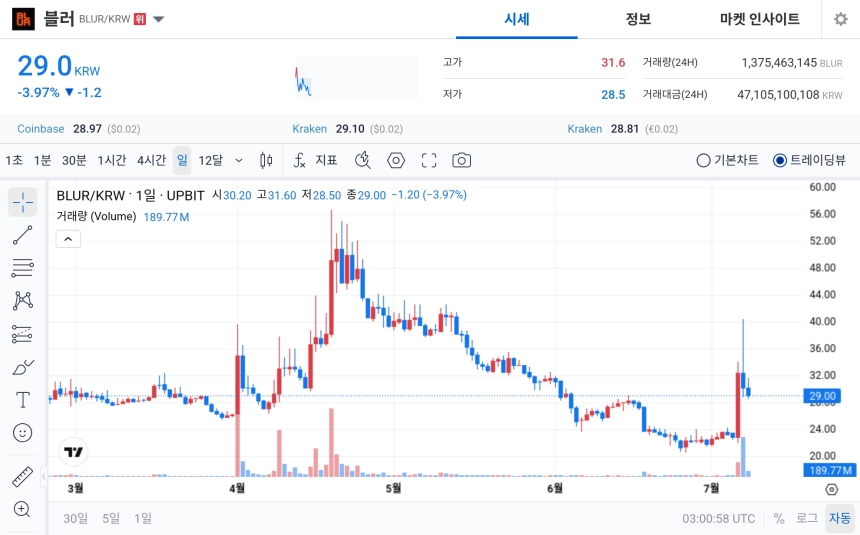This screenshot has height=535, width=860.
Task: Click the 5월 time axis label
Action: click(x=393, y=488)
